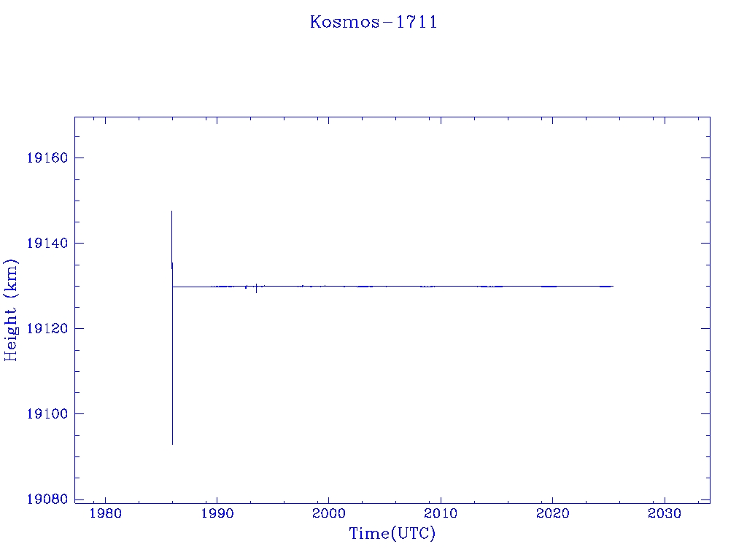The height and width of the screenshot is (560, 747).
Task: Click the 1990 year label
Action: coord(217,513)
